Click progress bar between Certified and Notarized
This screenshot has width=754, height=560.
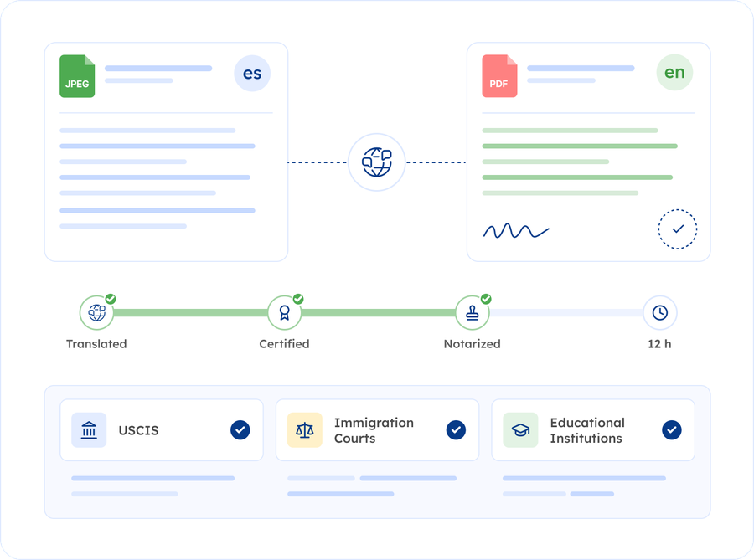pos(379,313)
